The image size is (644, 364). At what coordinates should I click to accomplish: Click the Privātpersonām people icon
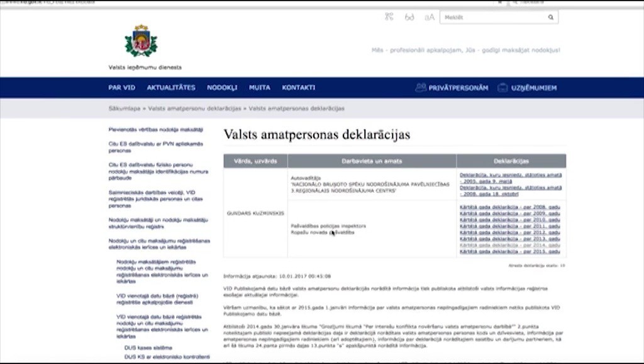coord(420,88)
